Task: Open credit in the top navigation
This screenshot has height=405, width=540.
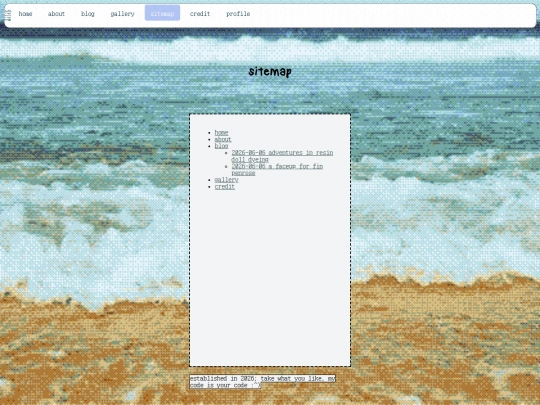Action: pos(200,14)
